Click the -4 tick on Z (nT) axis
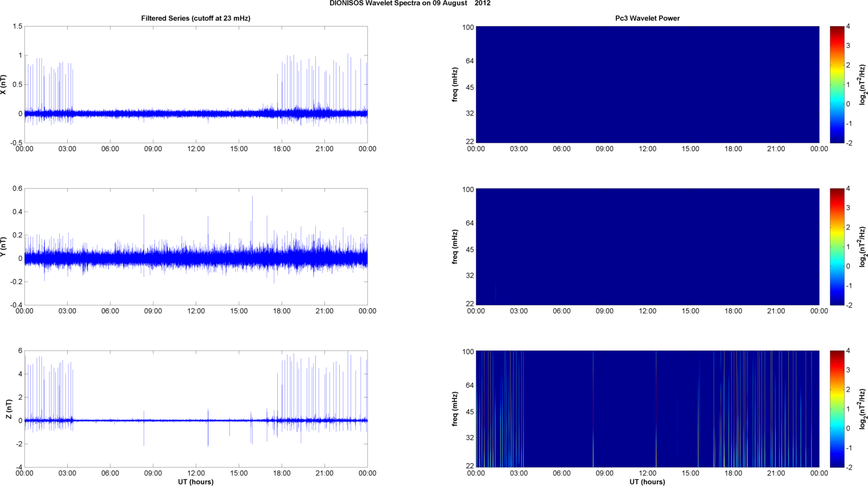Screen dimensions: 868x486 [19, 467]
